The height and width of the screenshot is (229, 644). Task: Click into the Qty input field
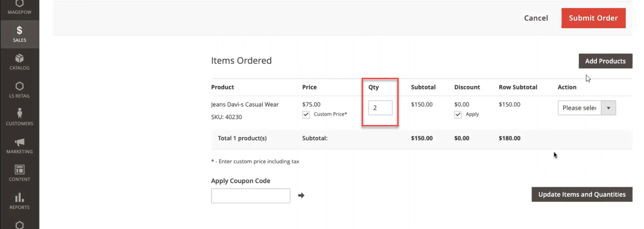coord(380,108)
